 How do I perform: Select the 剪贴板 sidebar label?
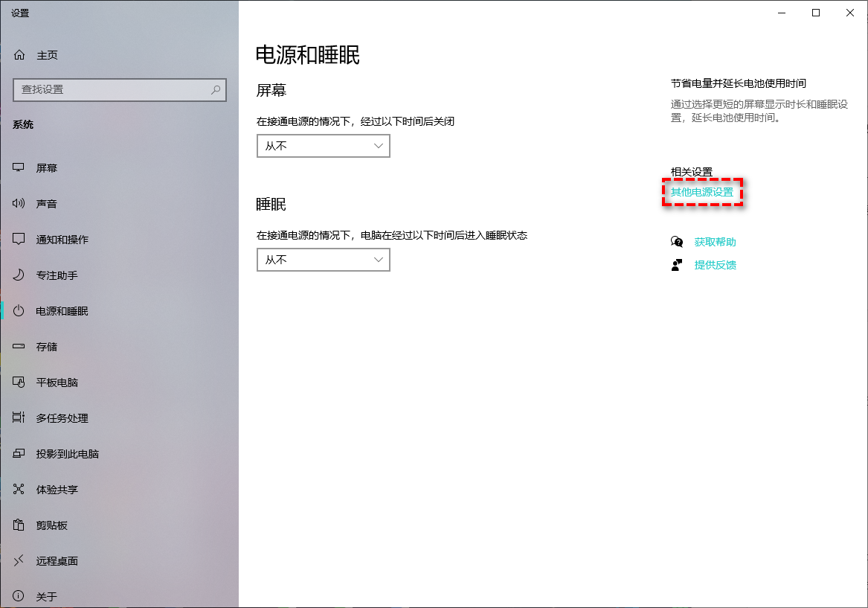coord(51,525)
